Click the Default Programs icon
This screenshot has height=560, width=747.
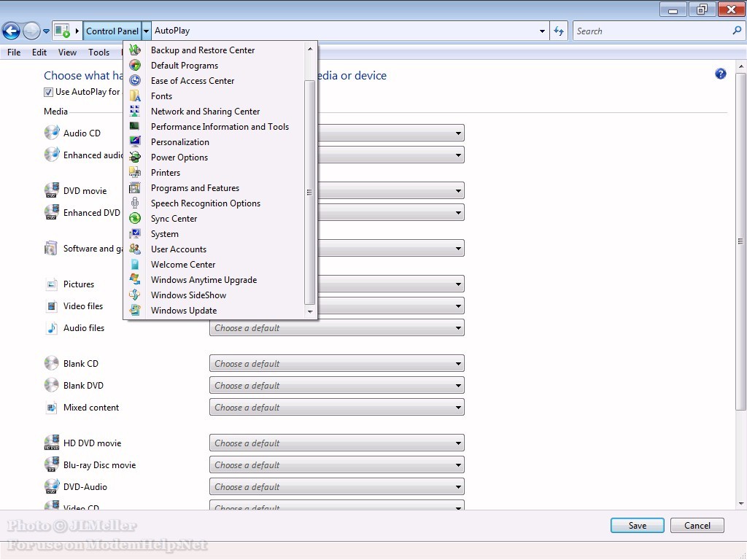tap(135, 65)
